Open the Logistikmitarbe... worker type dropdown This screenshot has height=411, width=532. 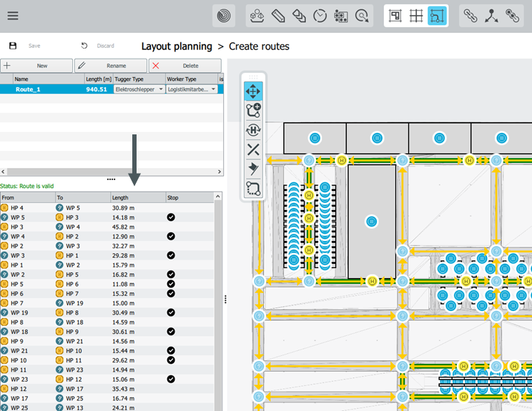(192, 89)
